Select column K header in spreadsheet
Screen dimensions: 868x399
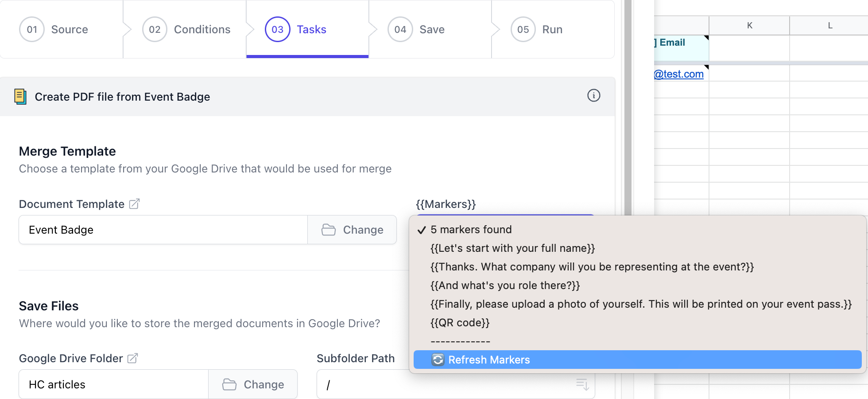pos(749,25)
